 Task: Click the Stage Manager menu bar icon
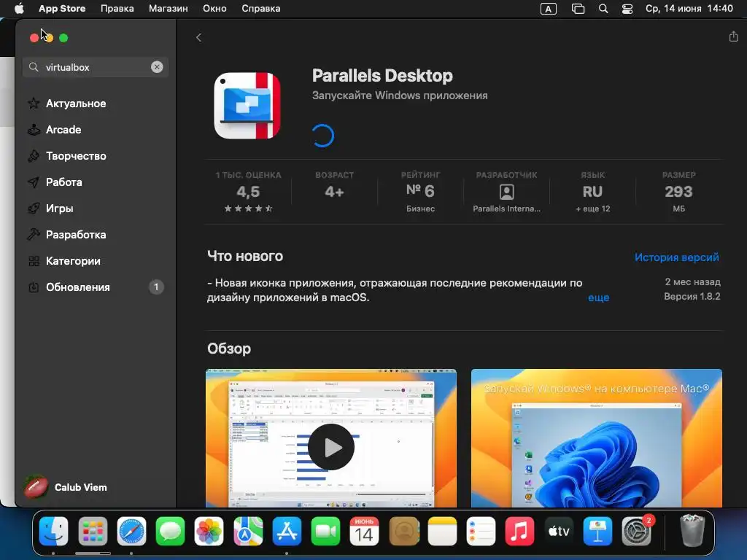pos(578,9)
